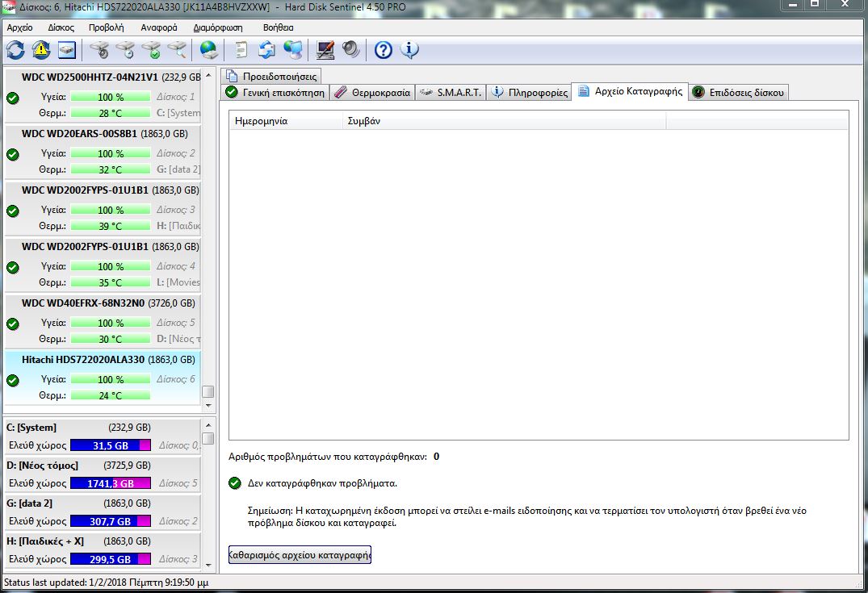Click green status check of WDC WD20EARS disk
The width and height of the screenshot is (868, 593).
point(13,154)
